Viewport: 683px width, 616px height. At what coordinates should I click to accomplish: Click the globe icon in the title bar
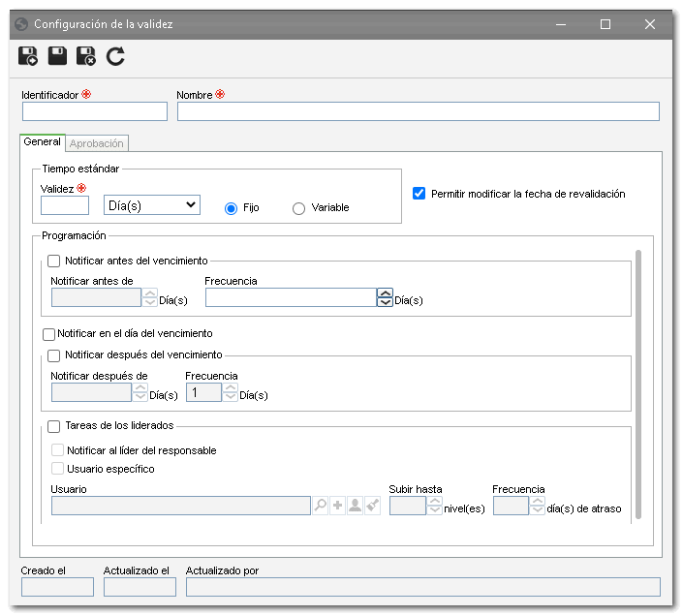pyautogui.click(x=21, y=24)
